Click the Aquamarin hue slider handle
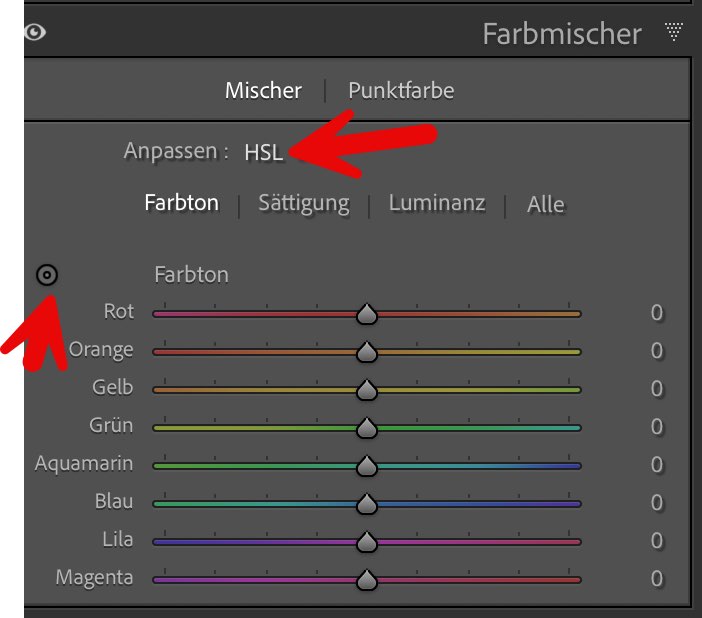The height and width of the screenshot is (618, 702). pyautogui.click(x=367, y=466)
